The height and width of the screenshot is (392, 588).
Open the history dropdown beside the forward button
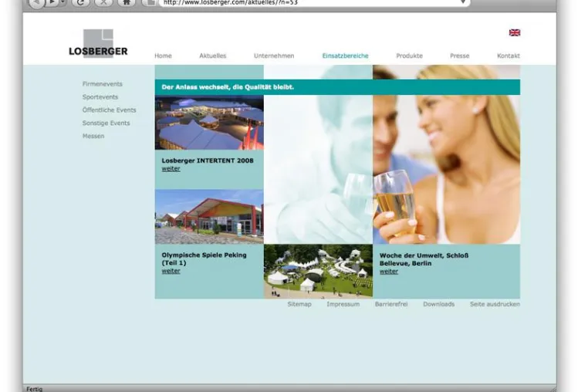[63, 2]
